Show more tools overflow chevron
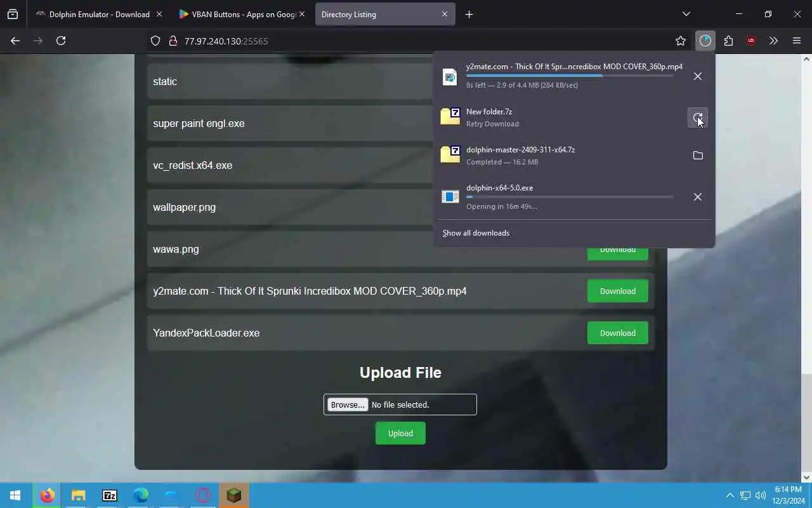The height and width of the screenshot is (508, 812). (x=773, y=41)
